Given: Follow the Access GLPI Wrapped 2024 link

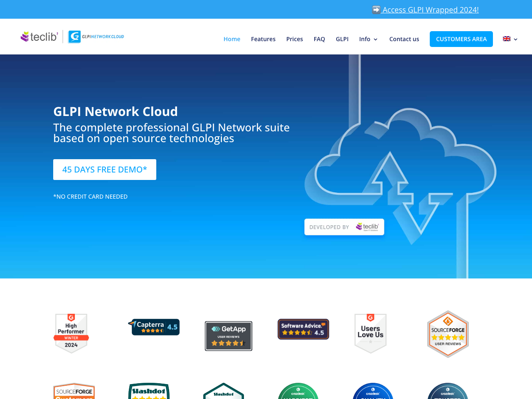Looking at the screenshot, I should [430, 9].
